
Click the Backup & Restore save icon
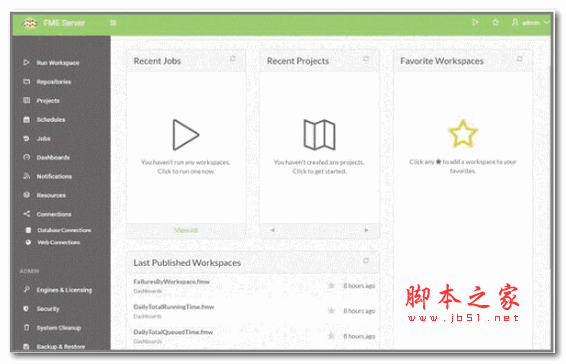(26, 347)
